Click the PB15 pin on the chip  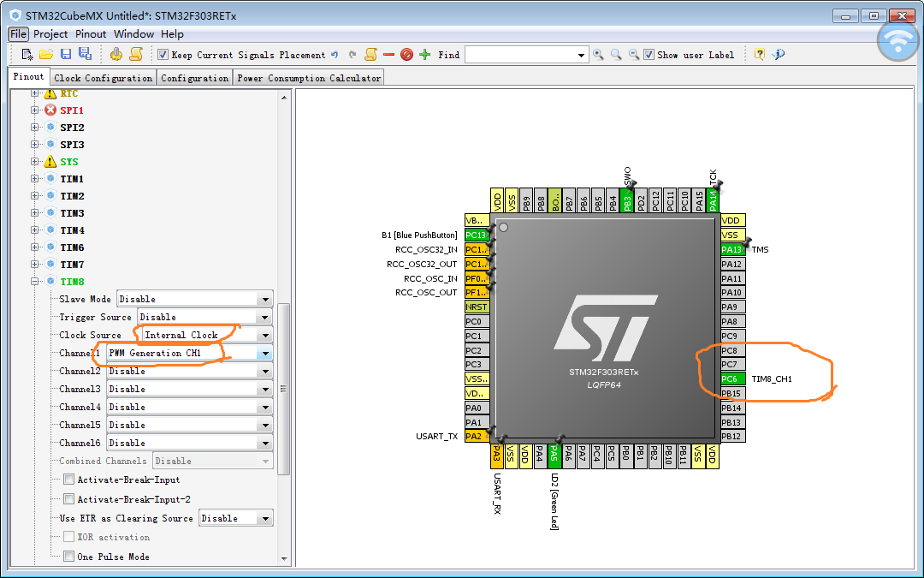(x=732, y=393)
